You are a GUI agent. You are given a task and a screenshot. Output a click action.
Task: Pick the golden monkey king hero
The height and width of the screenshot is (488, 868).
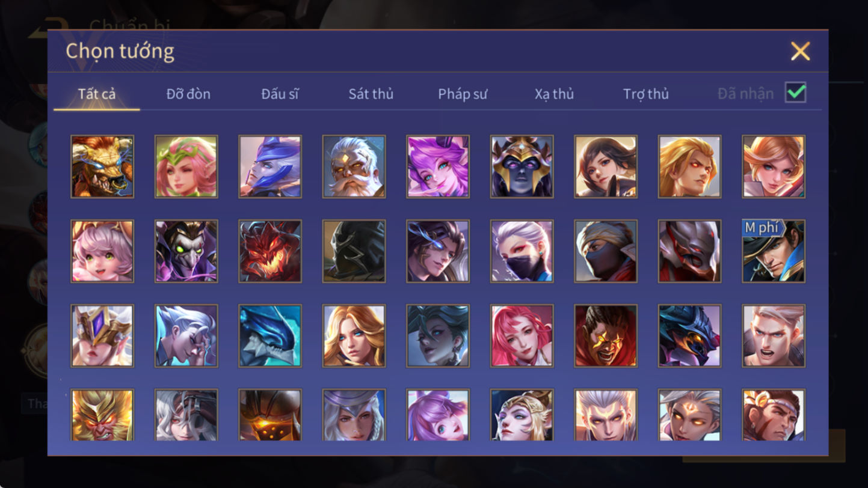(102, 415)
